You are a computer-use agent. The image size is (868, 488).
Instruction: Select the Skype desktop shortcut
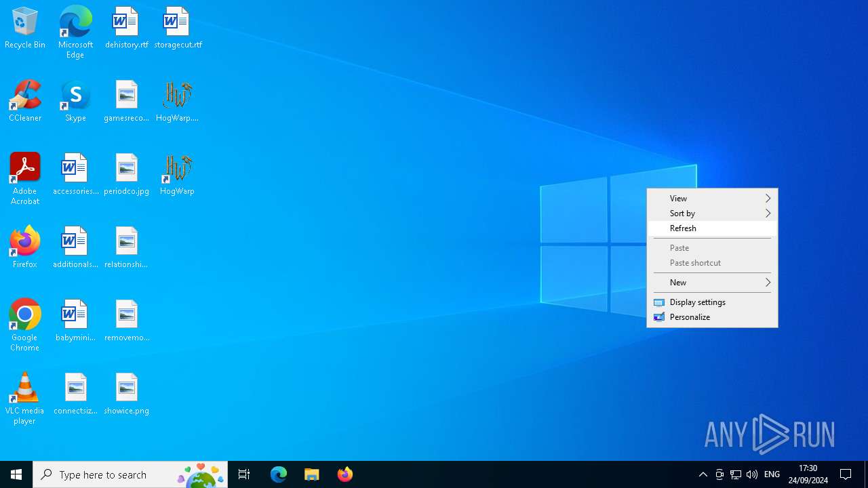tap(75, 102)
